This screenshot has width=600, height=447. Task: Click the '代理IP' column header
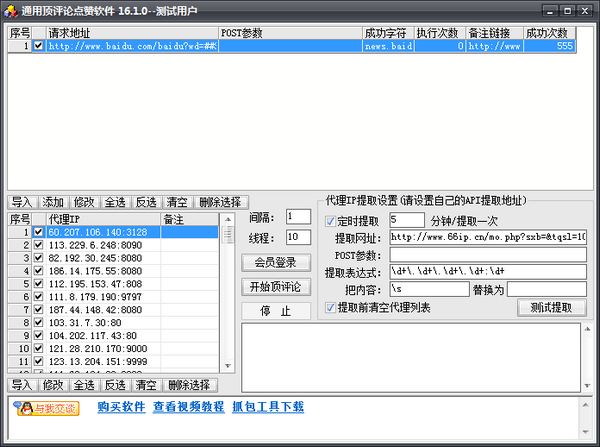(103, 219)
